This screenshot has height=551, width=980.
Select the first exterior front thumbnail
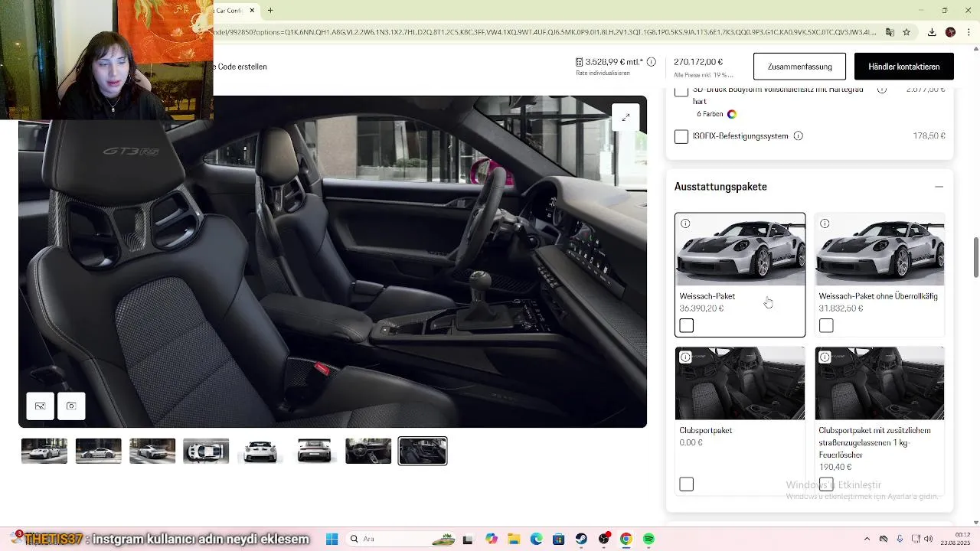point(44,451)
